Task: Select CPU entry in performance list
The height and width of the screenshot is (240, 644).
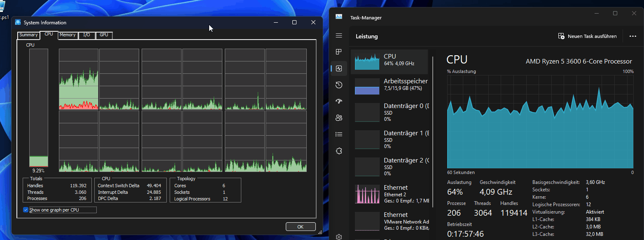Action: coord(390,61)
